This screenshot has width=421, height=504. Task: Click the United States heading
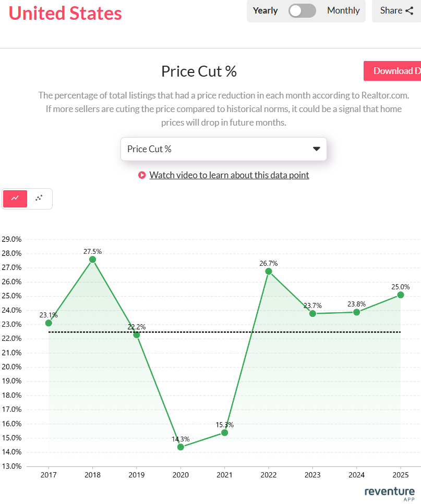pos(65,13)
